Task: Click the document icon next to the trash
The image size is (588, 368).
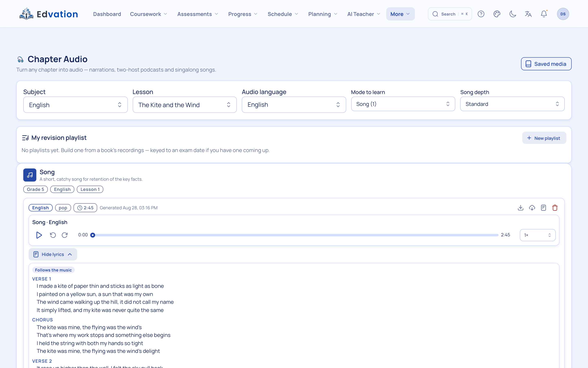Action: (x=543, y=208)
